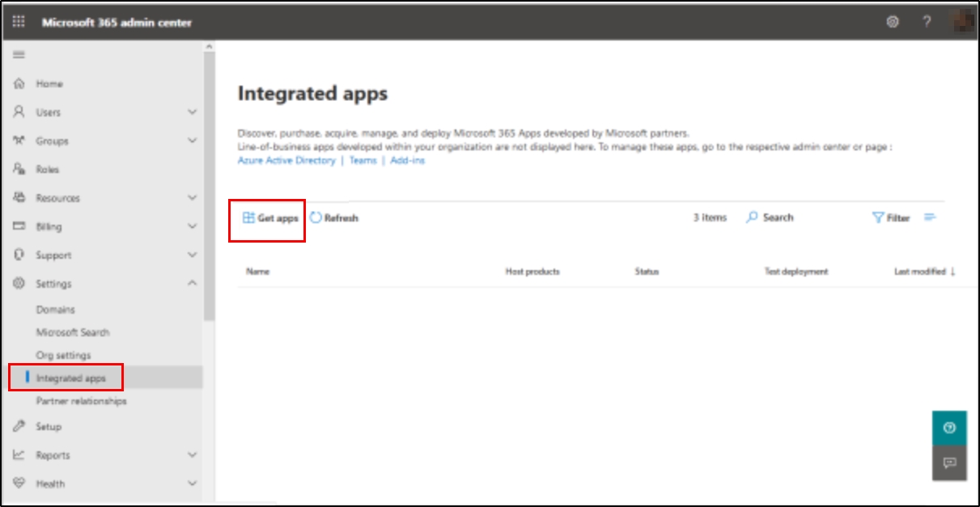The height and width of the screenshot is (507, 980).
Task: Open the list view options icon
Action: [x=931, y=217]
